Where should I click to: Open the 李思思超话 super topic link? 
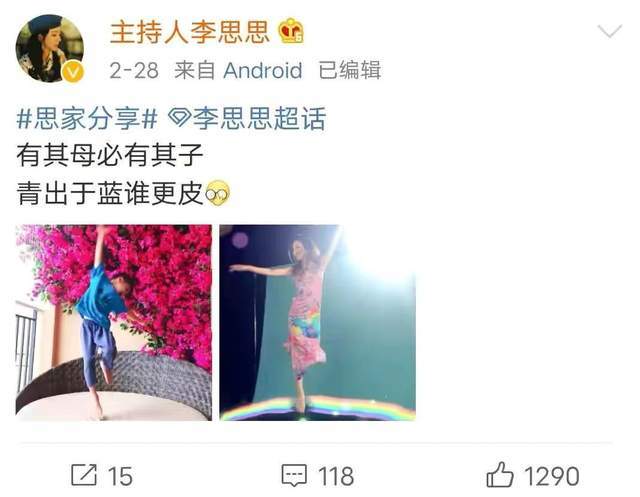tap(259, 119)
